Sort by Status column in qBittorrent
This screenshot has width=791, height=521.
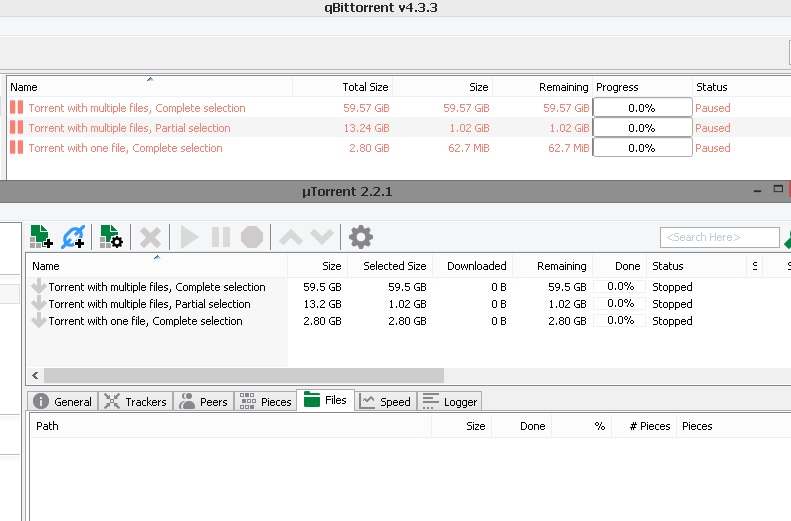click(742, 87)
